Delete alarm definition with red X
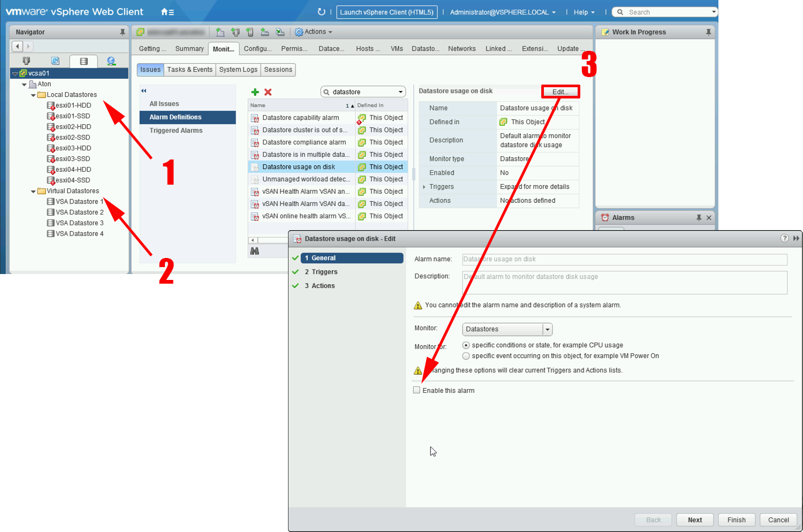The width and height of the screenshot is (803, 532). [268, 92]
